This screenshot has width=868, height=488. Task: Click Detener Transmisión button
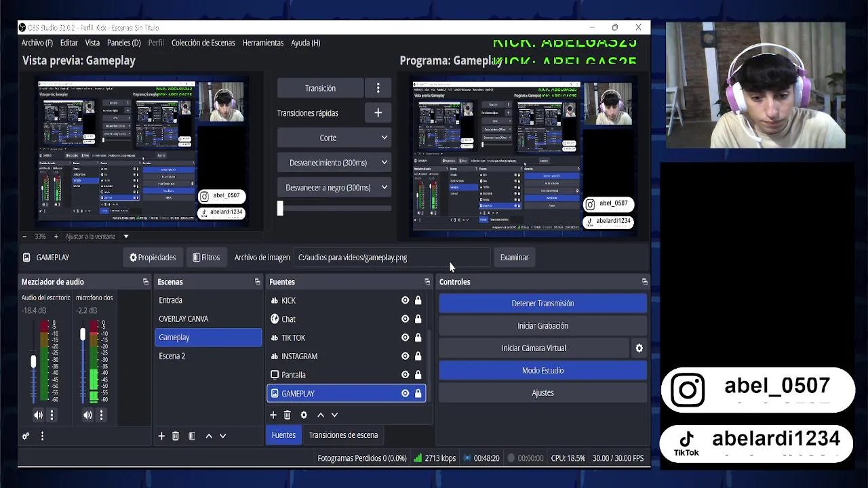[x=542, y=304]
